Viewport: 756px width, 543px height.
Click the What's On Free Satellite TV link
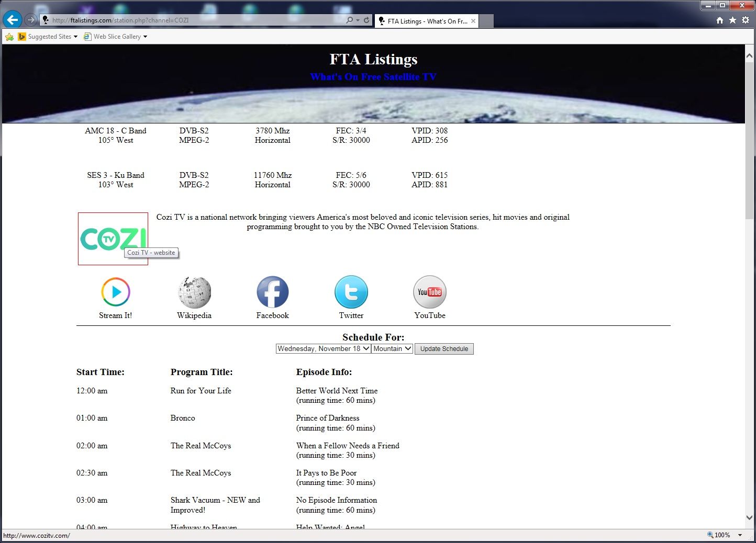pos(373,77)
